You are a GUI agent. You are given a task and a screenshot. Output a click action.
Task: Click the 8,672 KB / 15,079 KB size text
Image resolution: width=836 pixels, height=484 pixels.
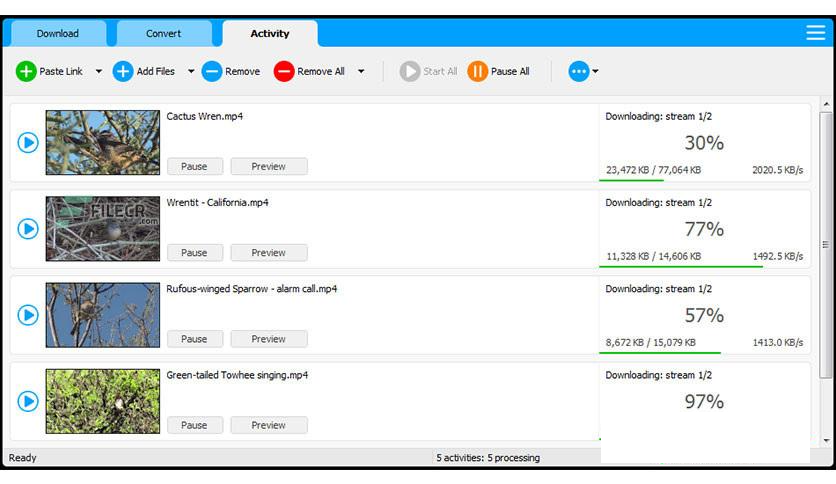click(651, 343)
